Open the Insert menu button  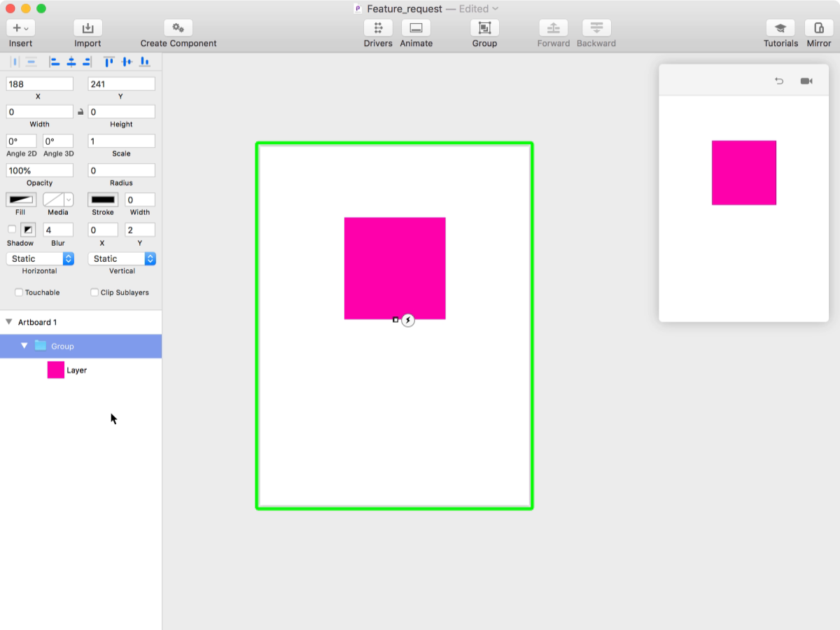[20, 28]
